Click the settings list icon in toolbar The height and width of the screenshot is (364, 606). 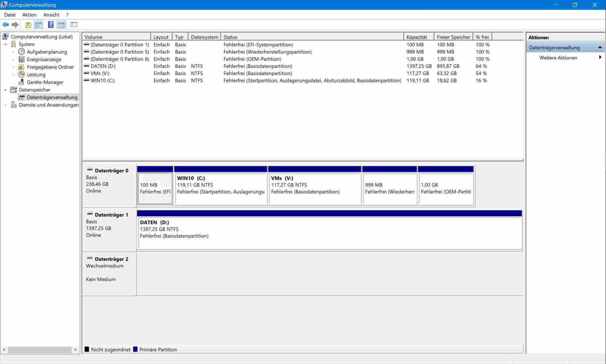(74, 25)
